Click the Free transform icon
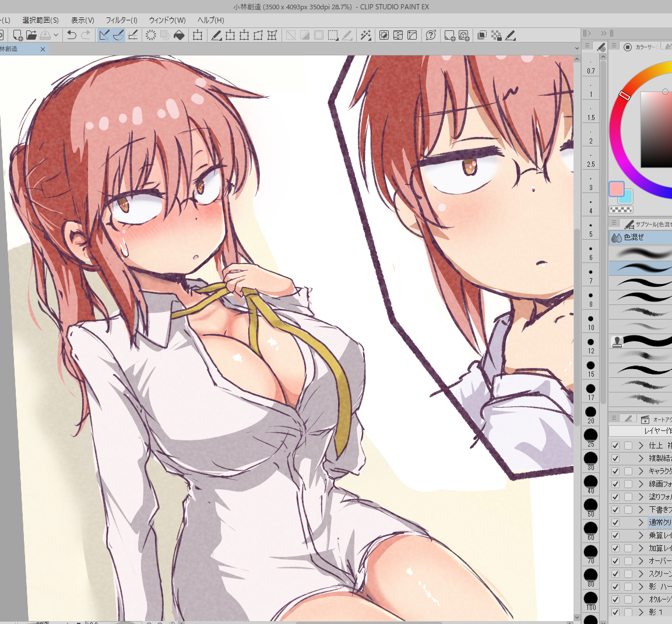Viewport: 672px width, 624px height. click(x=258, y=35)
